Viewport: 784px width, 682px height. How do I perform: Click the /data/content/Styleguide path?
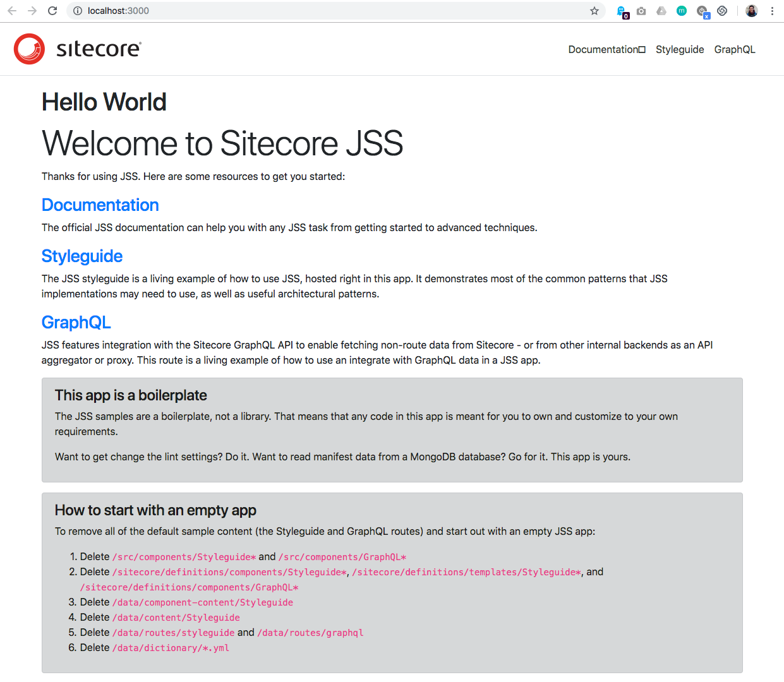[176, 618]
